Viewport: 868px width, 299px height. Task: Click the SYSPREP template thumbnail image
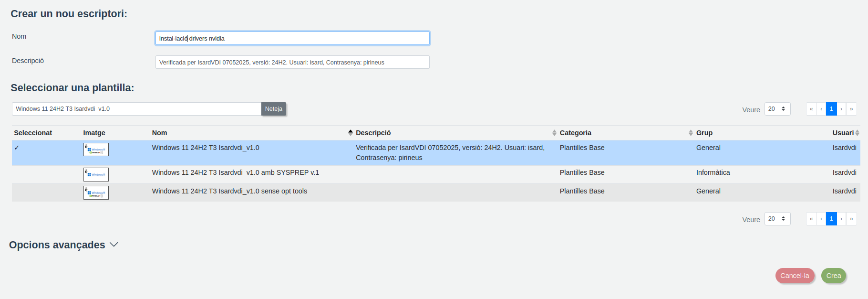click(96, 174)
